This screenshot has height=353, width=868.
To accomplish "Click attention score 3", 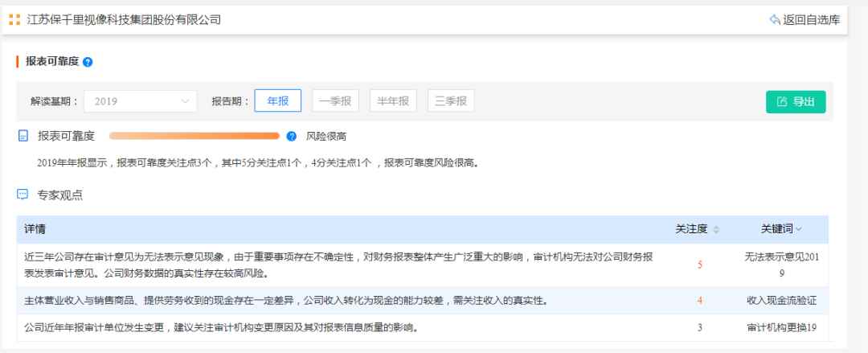I will tap(700, 328).
